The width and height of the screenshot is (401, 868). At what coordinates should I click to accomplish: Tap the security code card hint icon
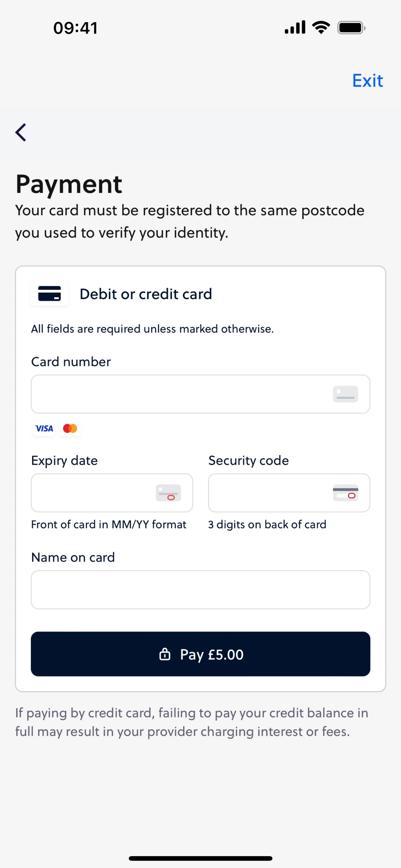coord(345,493)
